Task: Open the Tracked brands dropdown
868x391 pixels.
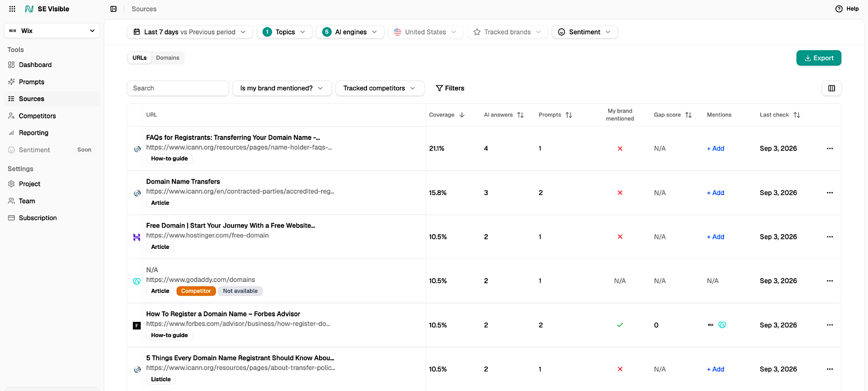Action: 507,32
